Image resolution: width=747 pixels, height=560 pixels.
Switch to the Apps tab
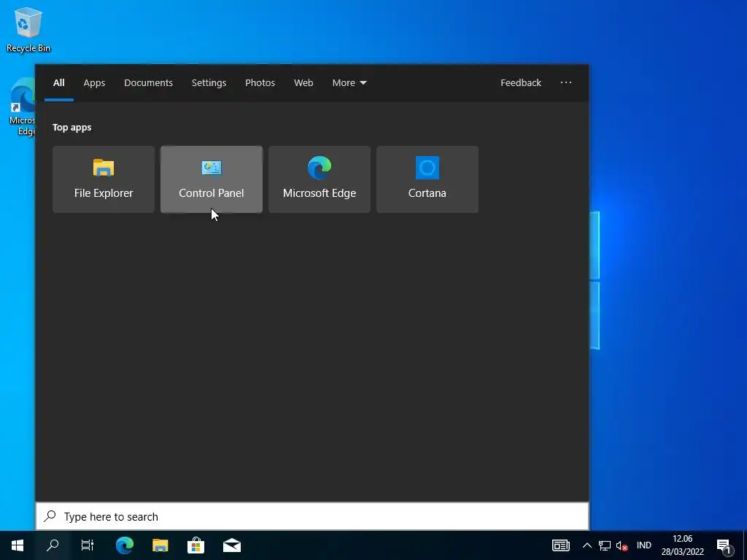[x=94, y=83]
